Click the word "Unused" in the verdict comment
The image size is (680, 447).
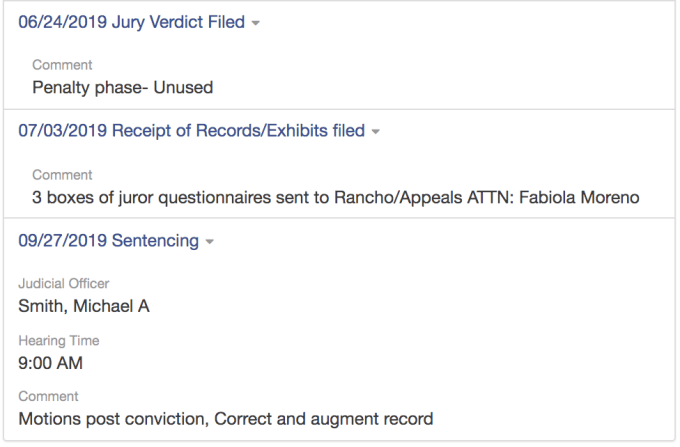(183, 87)
